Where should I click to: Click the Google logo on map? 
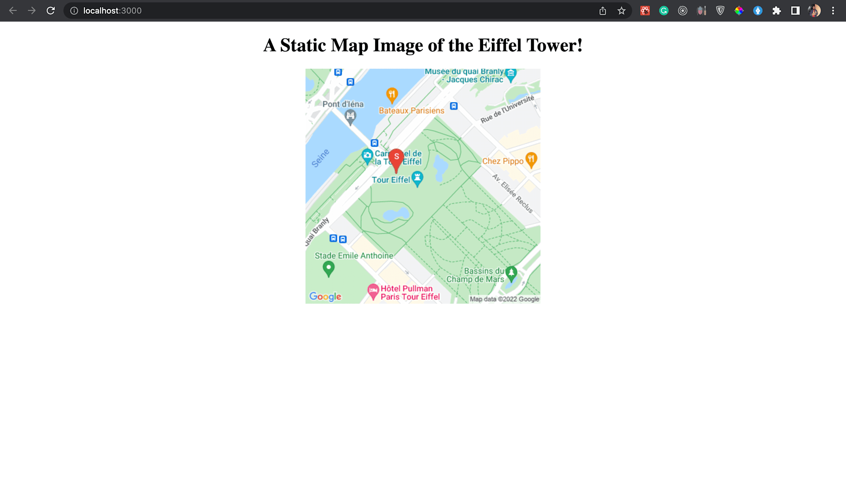click(325, 296)
